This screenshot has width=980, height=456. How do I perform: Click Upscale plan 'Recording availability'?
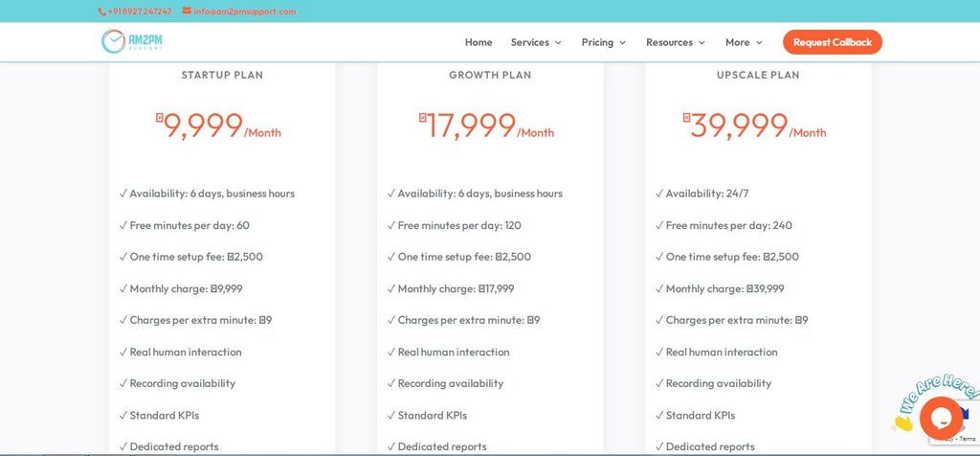713,383
